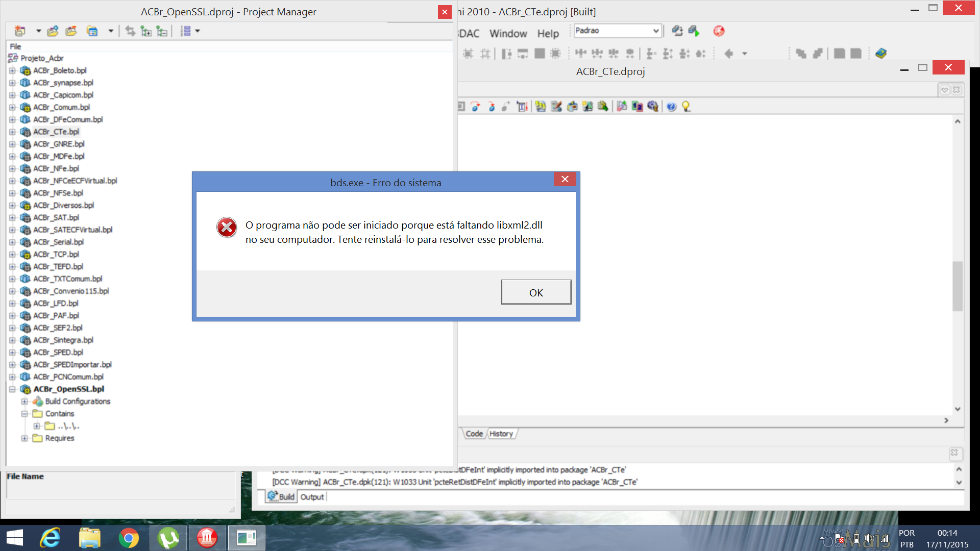This screenshot has width=980, height=551.
Task: Click the Set debug desktop icon
Action: click(694, 31)
